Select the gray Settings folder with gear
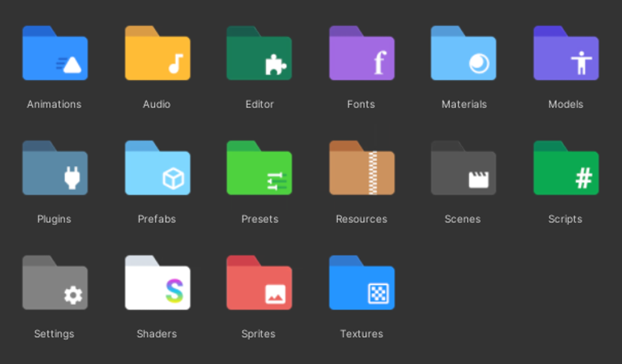 [x=55, y=283]
